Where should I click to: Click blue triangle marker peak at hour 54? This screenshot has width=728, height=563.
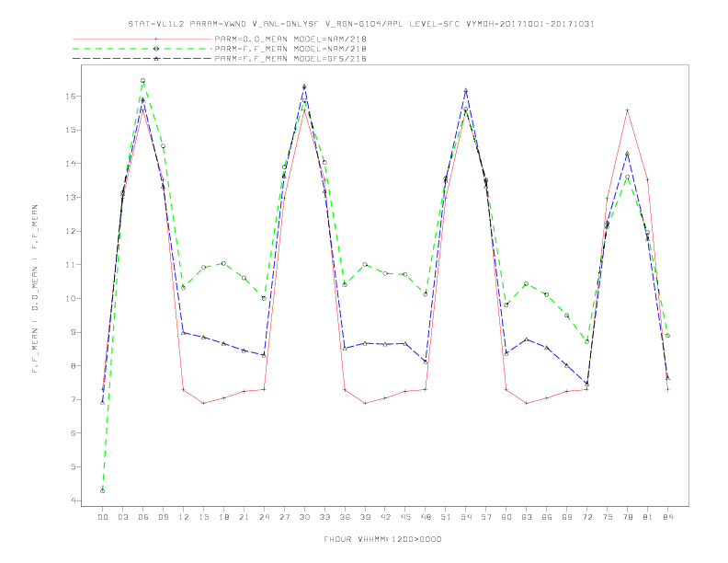click(466, 90)
